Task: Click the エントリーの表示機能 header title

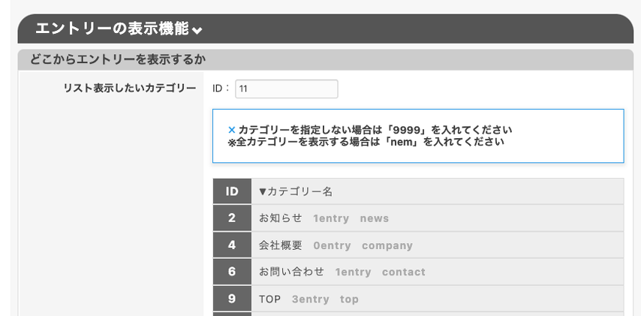Action: pyautogui.click(x=112, y=29)
